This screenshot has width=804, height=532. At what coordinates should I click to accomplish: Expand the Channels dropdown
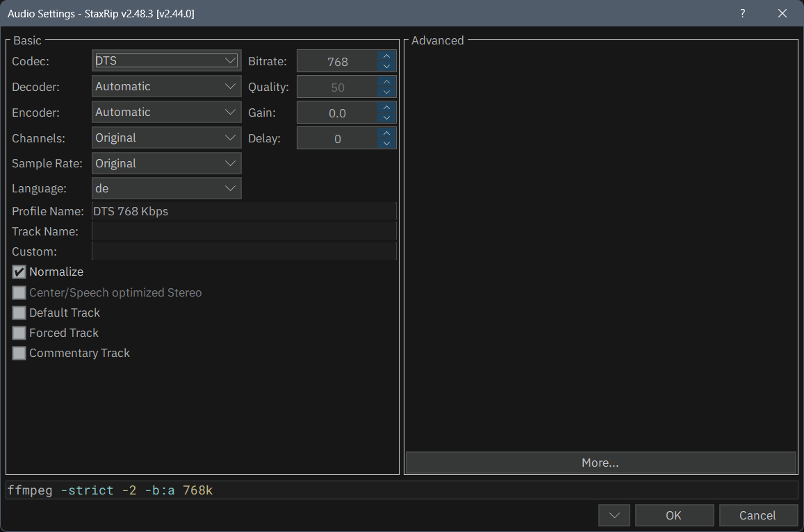click(x=167, y=138)
